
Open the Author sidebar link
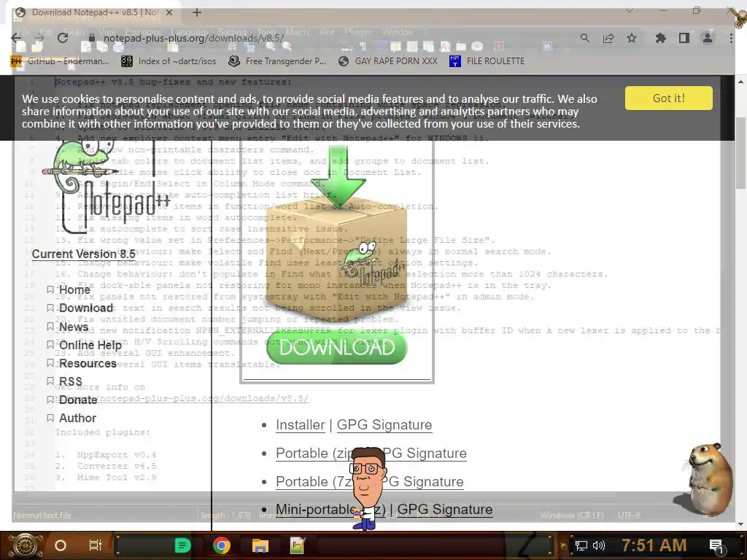pos(77,418)
